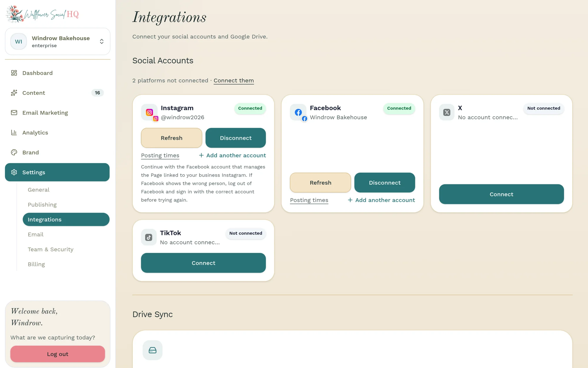
Task: Click the Brand palette icon
Action: point(14,152)
